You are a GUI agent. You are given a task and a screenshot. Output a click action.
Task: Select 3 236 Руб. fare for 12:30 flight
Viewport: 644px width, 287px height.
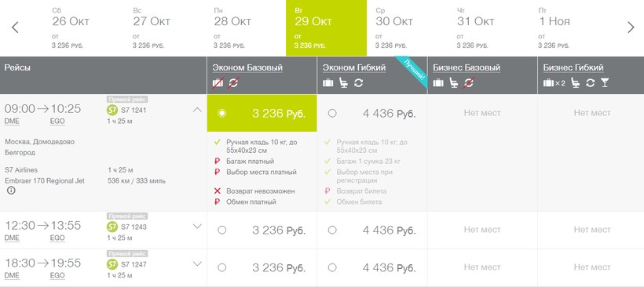pos(221,230)
